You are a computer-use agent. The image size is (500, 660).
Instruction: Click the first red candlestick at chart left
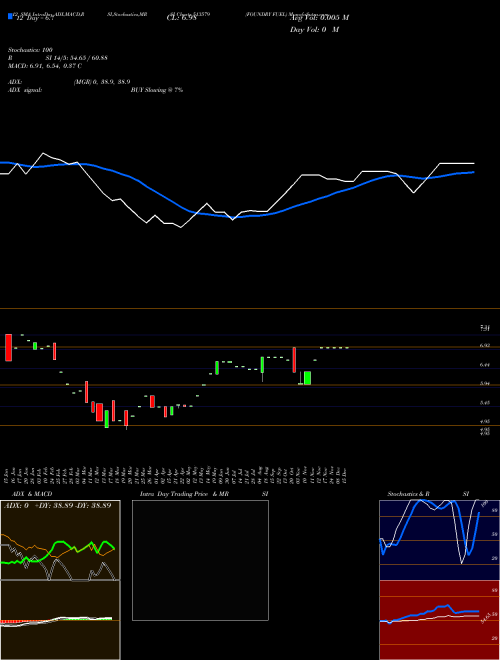tap(8, 348)
